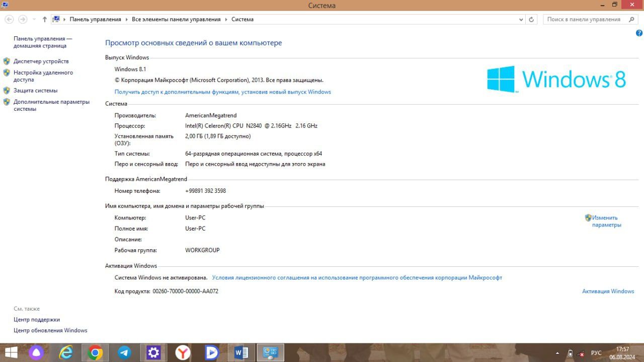Click the РУС language indicator
The width and height of the screenshot is (644, 362).
[x=596, y=353]
